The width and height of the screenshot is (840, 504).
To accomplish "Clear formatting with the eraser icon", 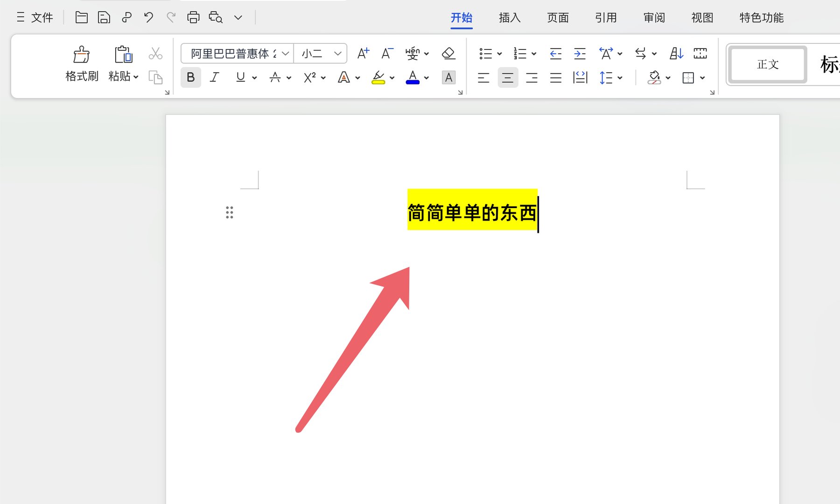I will tap(448, 53).
